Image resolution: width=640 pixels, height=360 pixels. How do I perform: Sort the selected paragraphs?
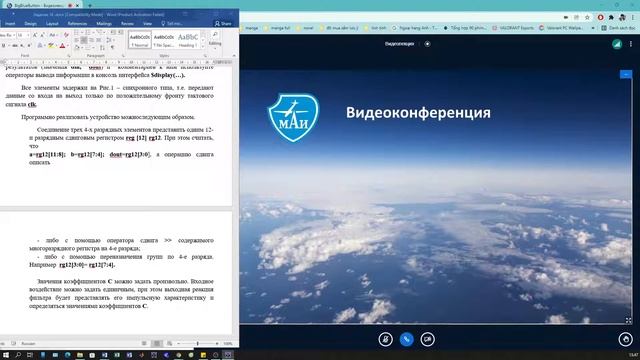(x=102, y=47)
